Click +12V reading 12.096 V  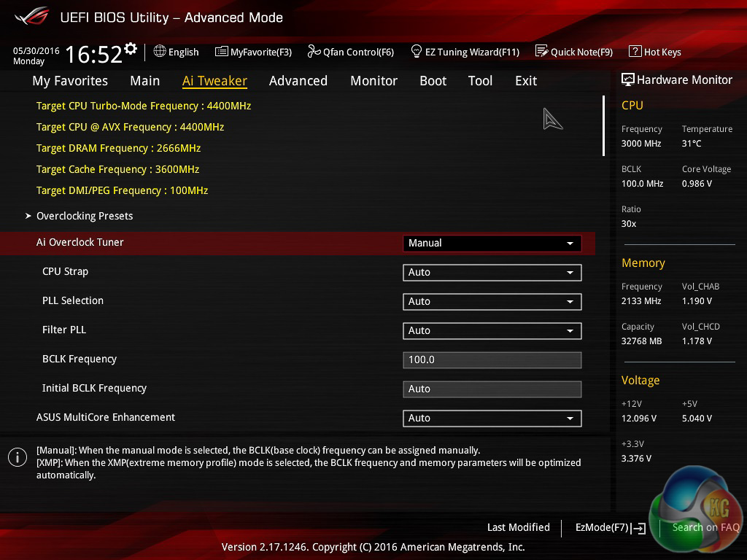(639, 419)
